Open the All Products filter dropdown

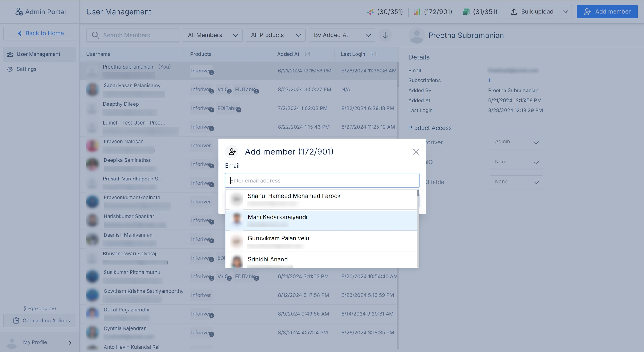coord(275,35)
